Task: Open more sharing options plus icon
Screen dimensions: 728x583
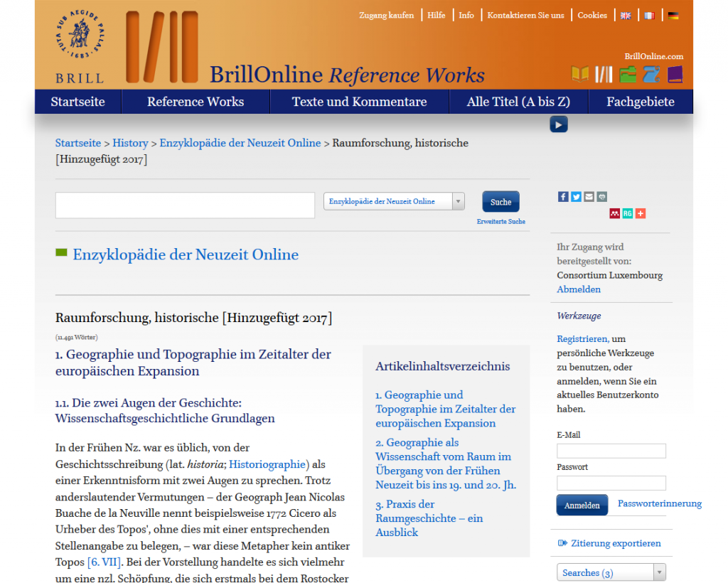Action: pyautogui.click(x=641, y=213)
